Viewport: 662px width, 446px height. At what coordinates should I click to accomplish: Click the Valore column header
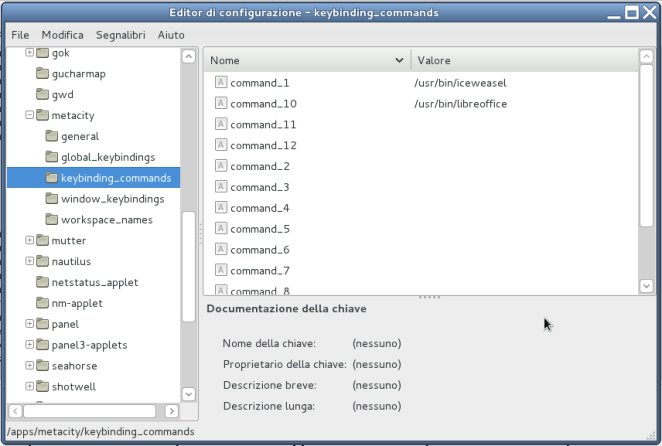(520, 60)
